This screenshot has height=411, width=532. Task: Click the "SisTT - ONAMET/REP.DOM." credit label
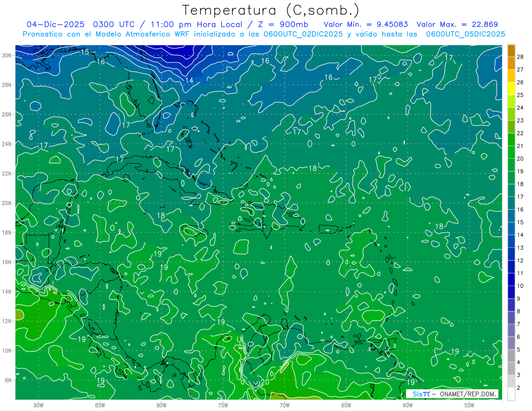coord(452,394)
